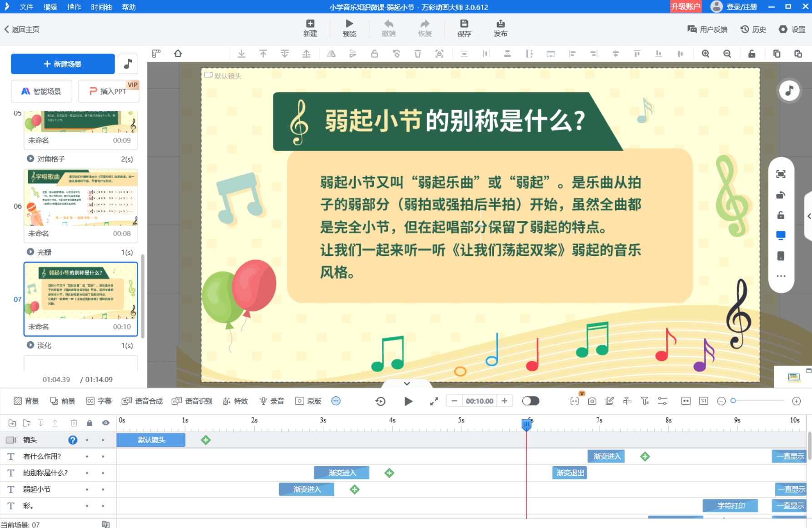This screenshot has width=812, height=528.
Task: Open the 帮助 menu
Action: click(129, 7)
